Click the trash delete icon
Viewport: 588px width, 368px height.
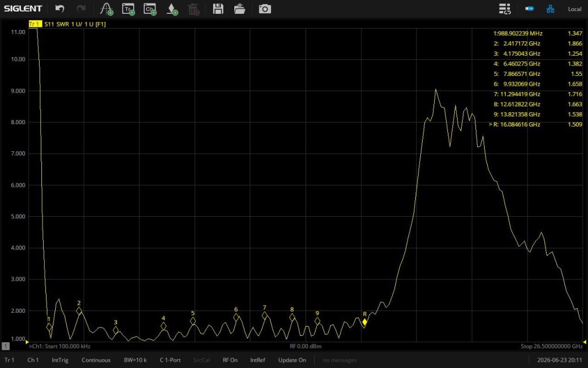194,9
